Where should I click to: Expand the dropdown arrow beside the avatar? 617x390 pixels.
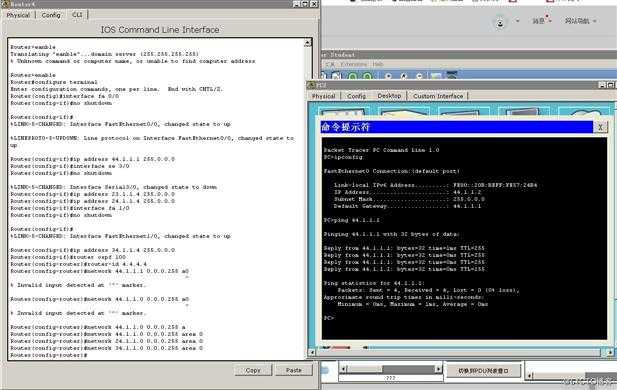pos(517,21)
